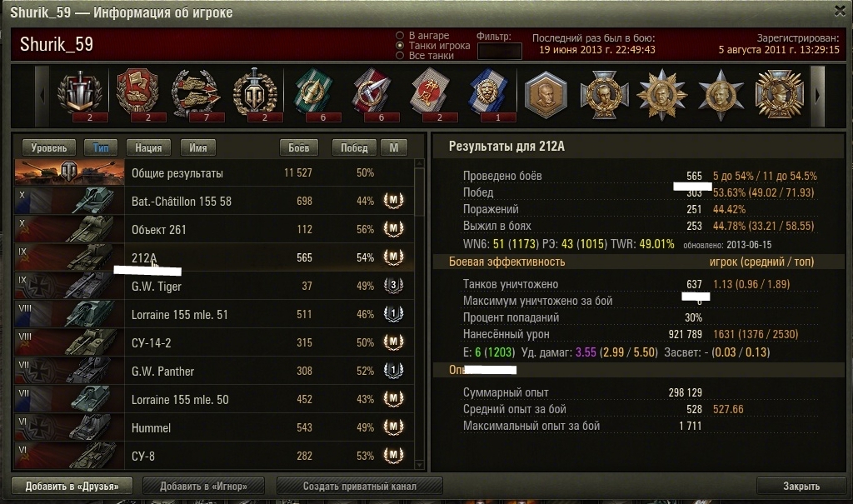Viewport: 853px width, 504px height.
Task: Click the scroll-down arrow of tank list
Action: [419, 465]
